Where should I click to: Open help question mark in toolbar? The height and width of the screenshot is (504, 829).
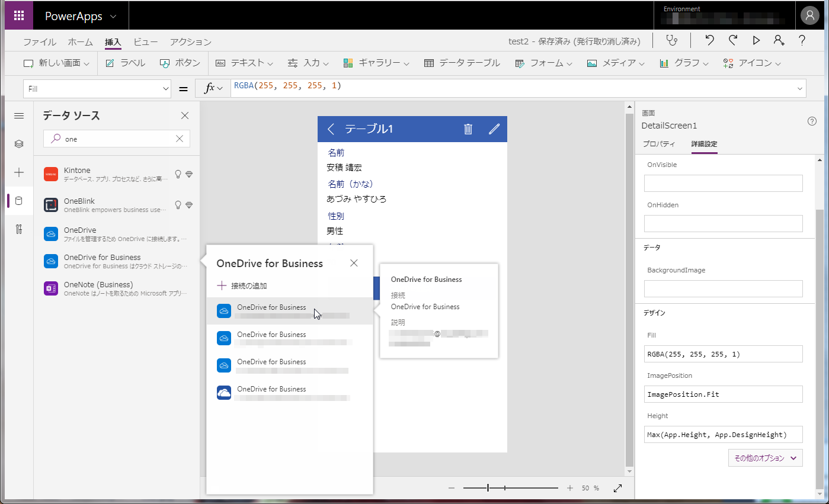pos(802,40)
